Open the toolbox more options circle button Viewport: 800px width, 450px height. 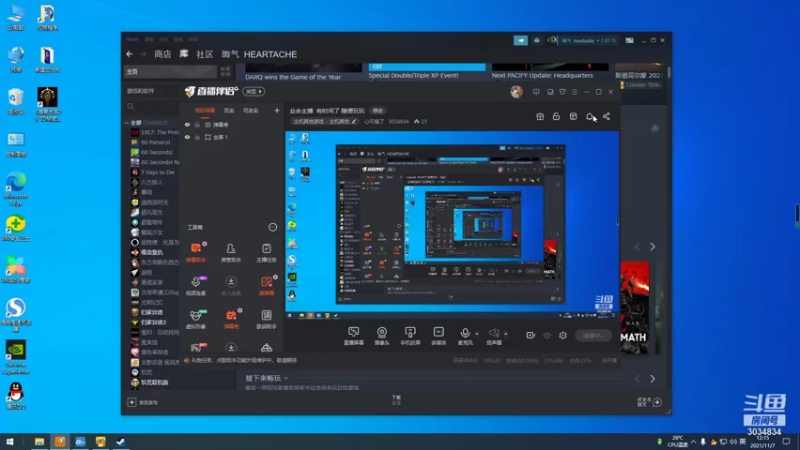273,227
